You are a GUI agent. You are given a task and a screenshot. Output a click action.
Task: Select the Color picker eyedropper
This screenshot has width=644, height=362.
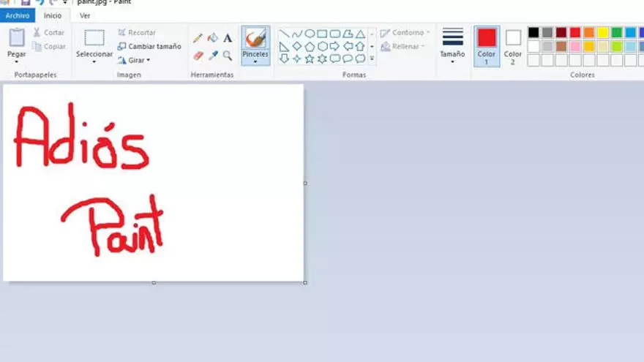212,56
